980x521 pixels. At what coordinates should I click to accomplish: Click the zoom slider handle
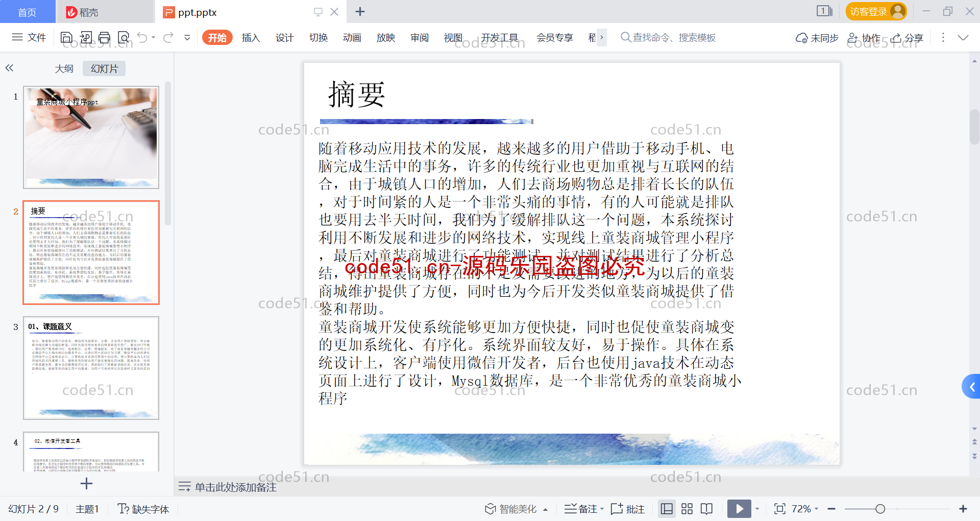pos(880,509)
